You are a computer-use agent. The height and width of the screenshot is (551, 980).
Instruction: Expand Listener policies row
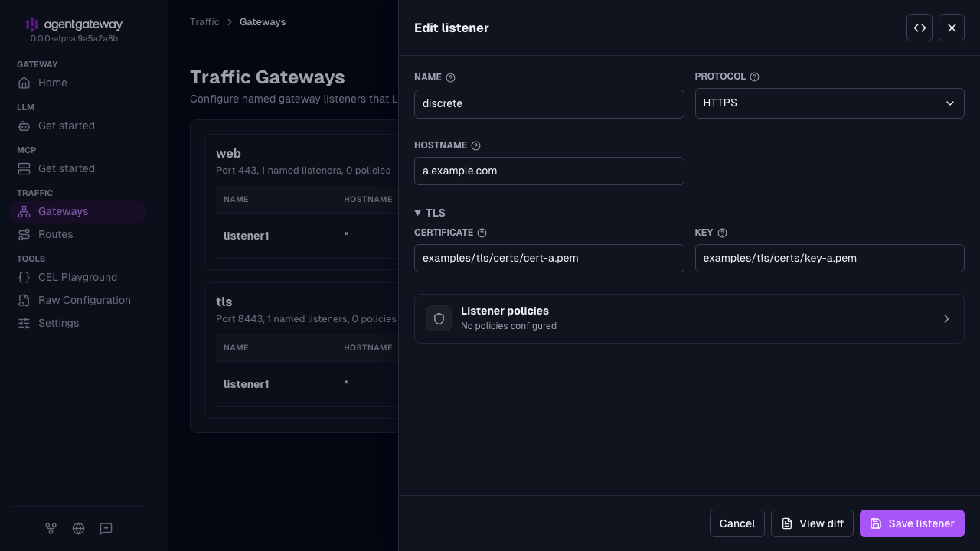tap(689, 318)
